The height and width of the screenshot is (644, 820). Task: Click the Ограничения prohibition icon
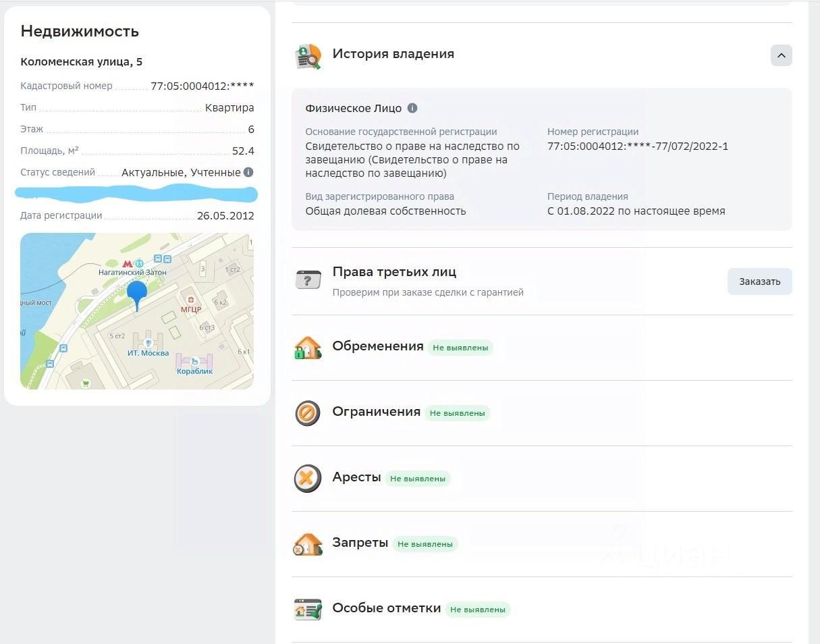[x=308, y=413]
